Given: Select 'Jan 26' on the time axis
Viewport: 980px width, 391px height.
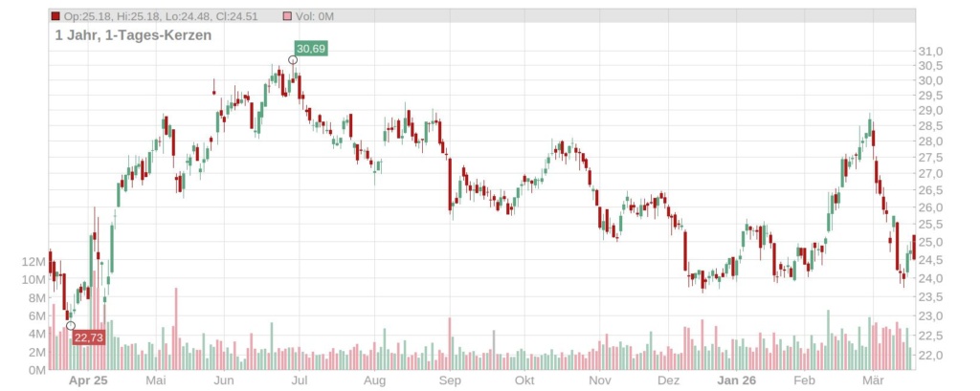Looking at the screenshot, I should pyautogui.click(x=739, y=380).
